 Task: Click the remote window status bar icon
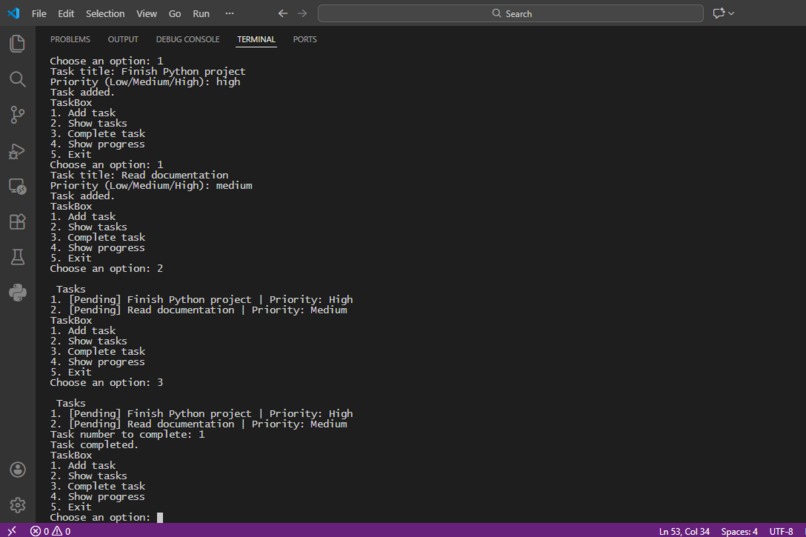(x=12, y=531)
